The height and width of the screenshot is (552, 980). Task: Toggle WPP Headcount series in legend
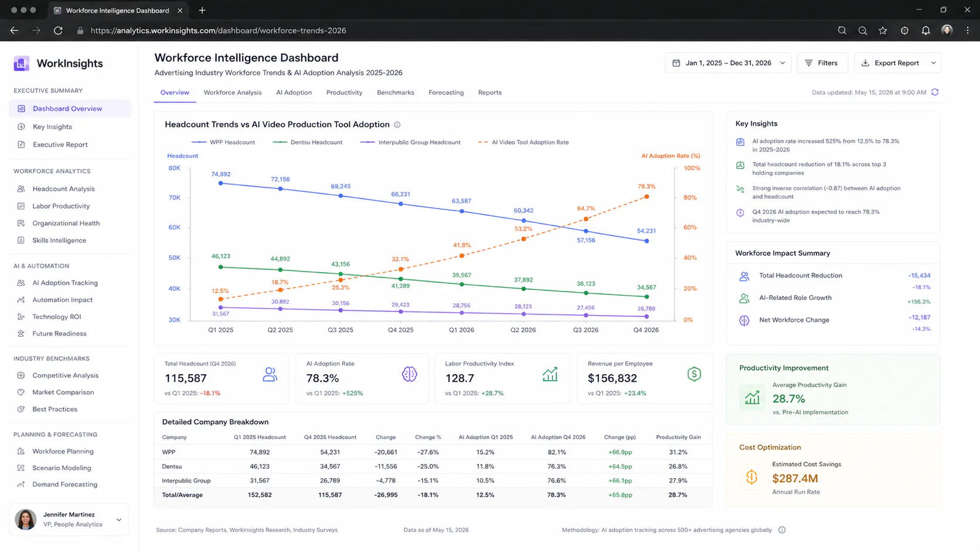pyautogui.click(x=223, y=142)
